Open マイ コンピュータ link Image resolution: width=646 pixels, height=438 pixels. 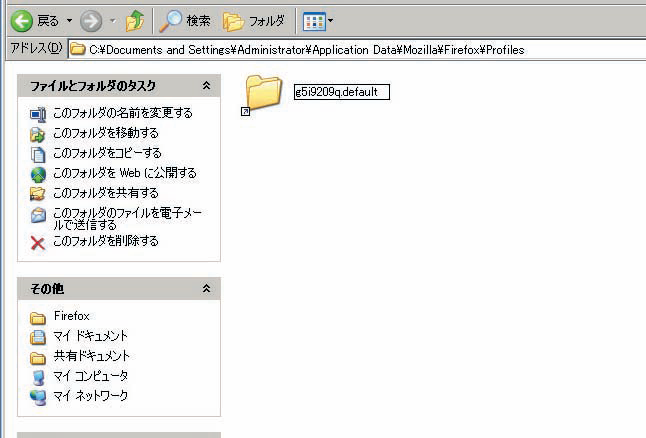click(x=91, y=376)
